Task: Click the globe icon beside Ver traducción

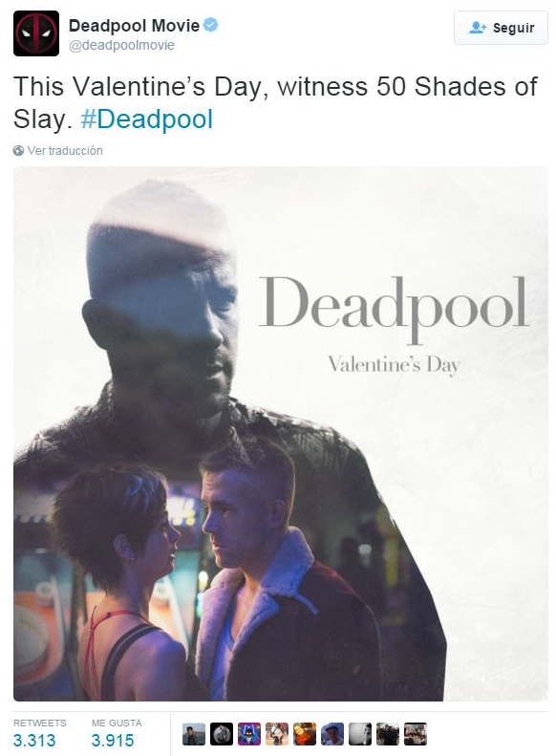Action: (18, 151)
